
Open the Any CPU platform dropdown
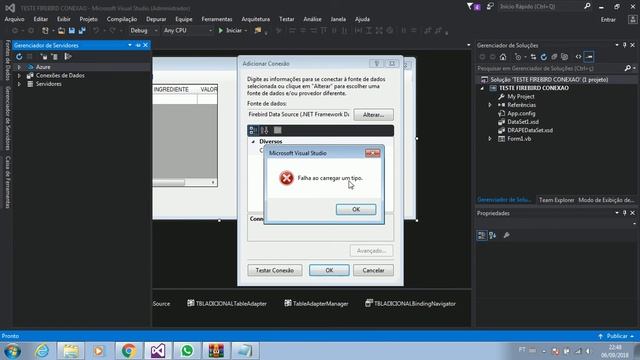pyautogui.click(x=188, y=30)
